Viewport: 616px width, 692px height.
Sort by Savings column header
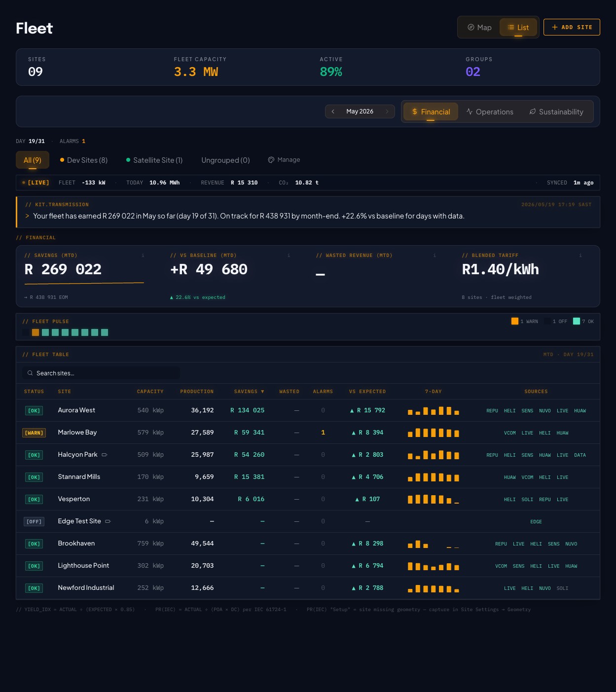tap(249, 392)
